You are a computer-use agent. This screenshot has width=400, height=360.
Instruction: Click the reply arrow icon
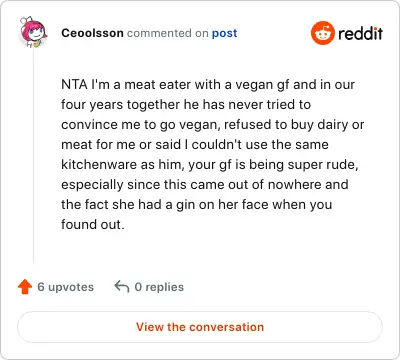(122, 287)
